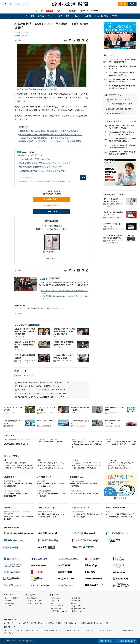
Task: Click the email icon below the article
Action: (70, 270)
